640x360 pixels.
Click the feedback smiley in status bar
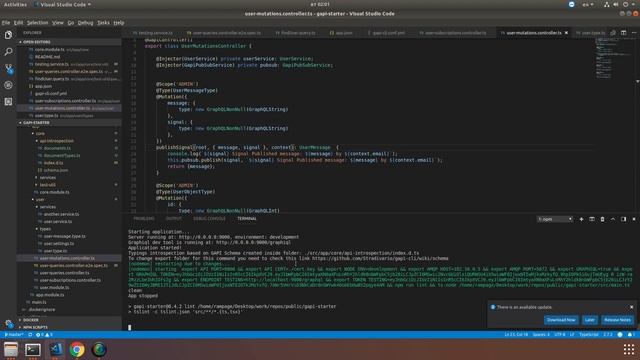[620, 335]
